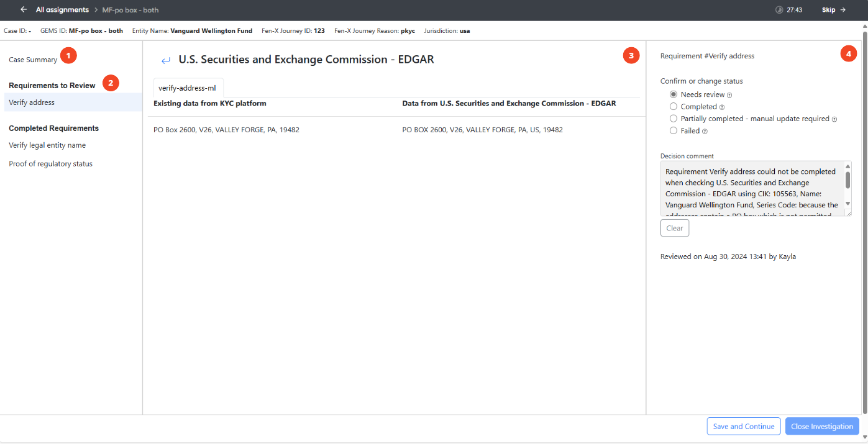Click the back arrow beside All assignments

[x=24, y=10]
